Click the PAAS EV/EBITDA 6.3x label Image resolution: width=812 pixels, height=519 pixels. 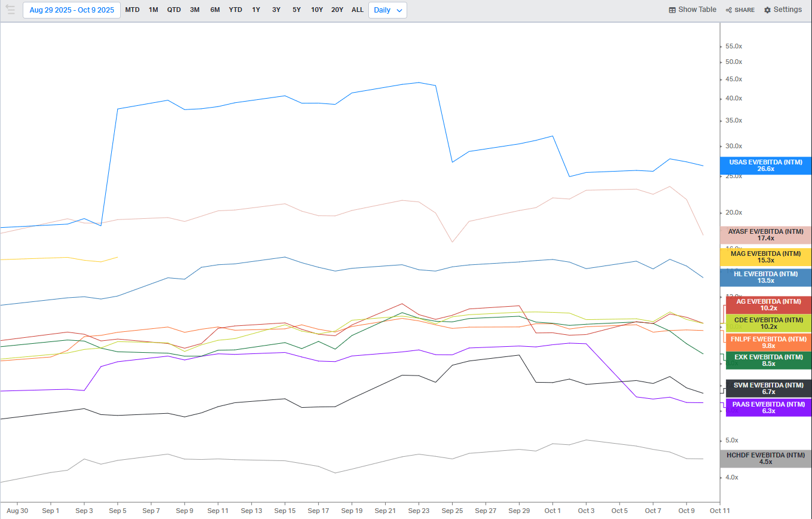click(768, 408)
